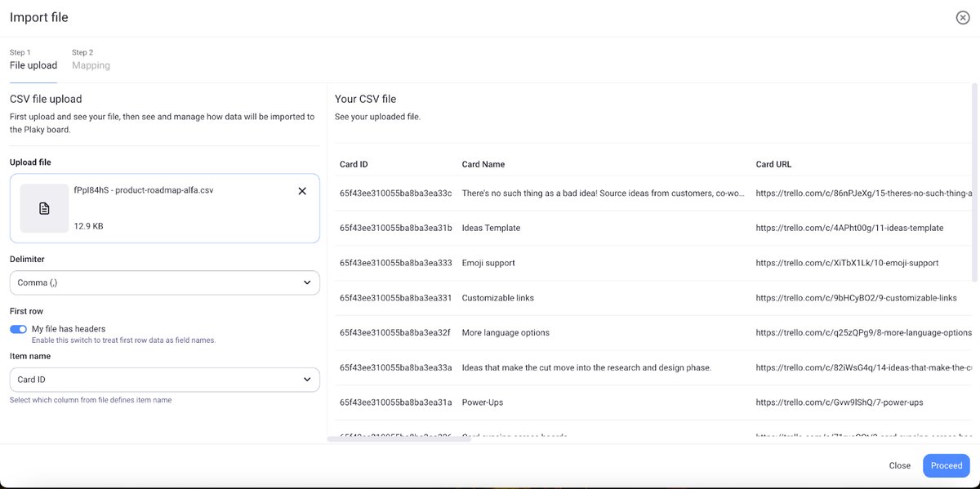Click the Close button at bottom
Image resolution: width=980 pixels, height=489 pixels.
click(900, 465)
